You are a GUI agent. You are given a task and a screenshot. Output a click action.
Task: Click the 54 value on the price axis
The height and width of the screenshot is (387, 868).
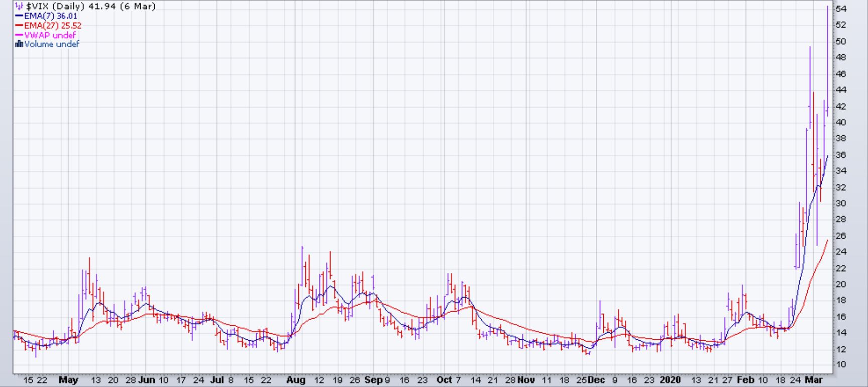(840, 9)
